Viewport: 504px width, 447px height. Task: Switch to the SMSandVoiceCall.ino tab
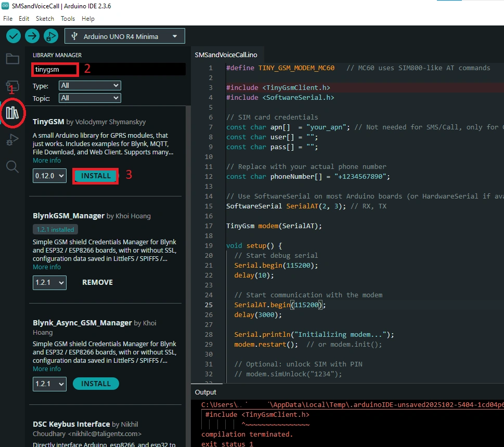click(x=227, y=54)
